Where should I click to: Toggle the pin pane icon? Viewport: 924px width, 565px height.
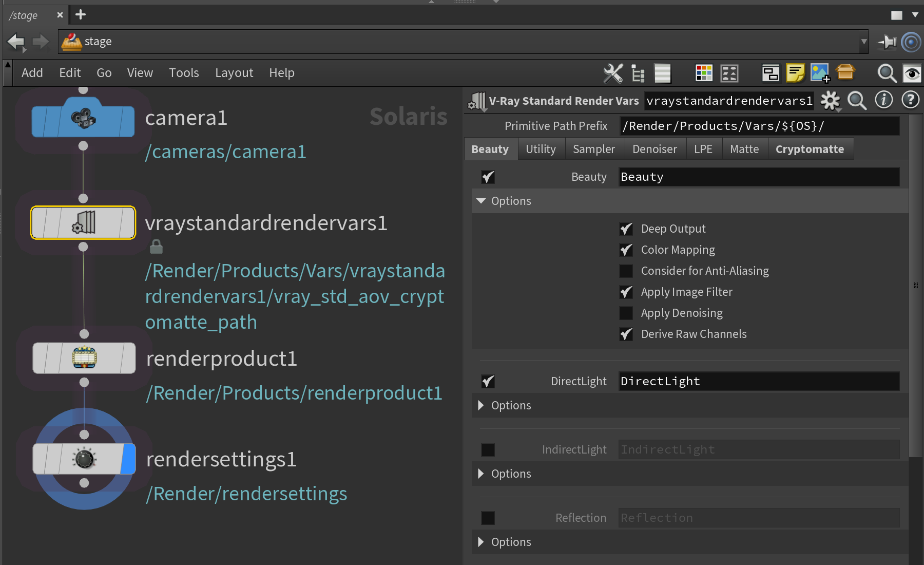(x=887, y=42)
